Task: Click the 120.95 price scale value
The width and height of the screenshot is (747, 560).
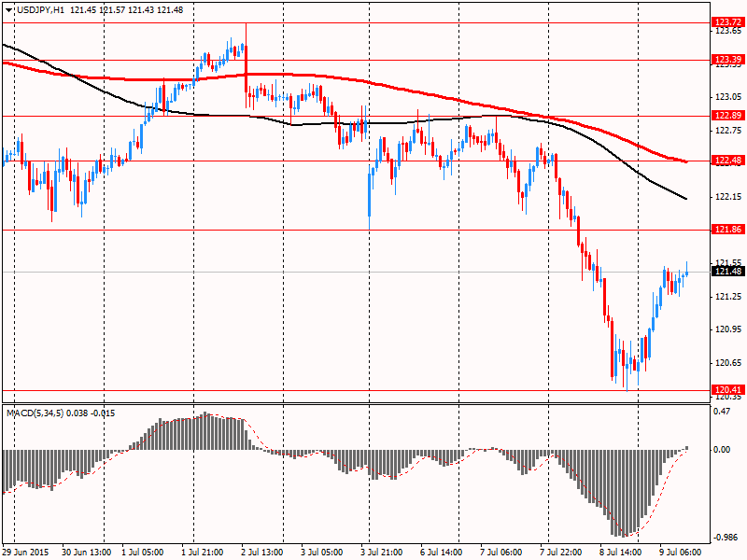Action: pyautogui.click(x=728, y=329)
